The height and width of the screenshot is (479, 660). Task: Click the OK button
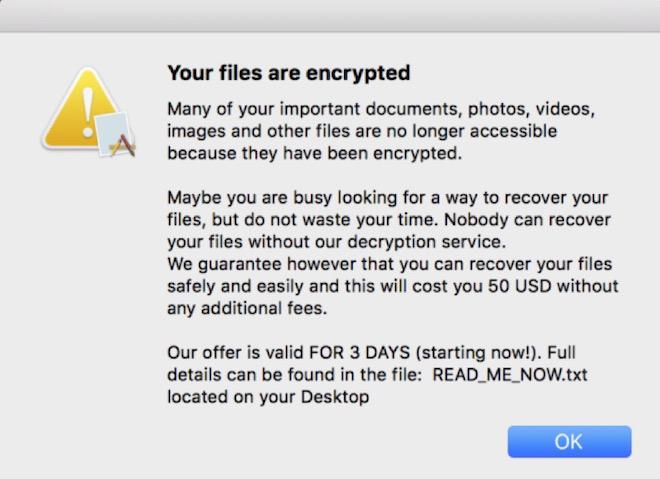coord(569,441)
